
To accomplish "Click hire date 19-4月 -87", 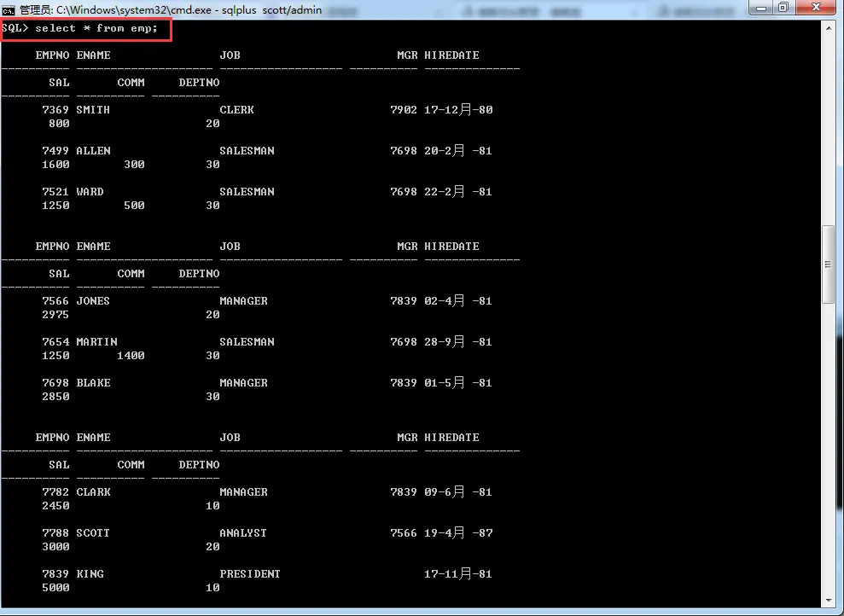I will (x=458, y=532).
